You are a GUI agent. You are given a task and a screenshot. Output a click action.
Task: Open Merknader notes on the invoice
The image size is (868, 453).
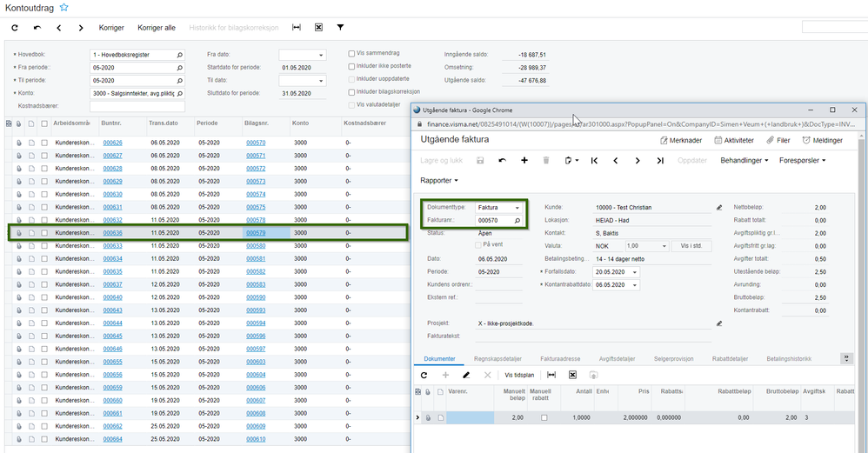[682, 140]
